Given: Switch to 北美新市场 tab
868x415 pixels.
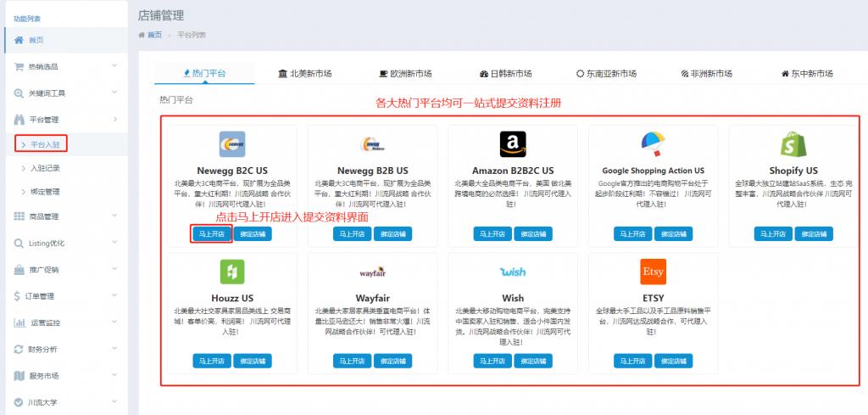Looking at the screenshot, I should (x=304, y=73).
